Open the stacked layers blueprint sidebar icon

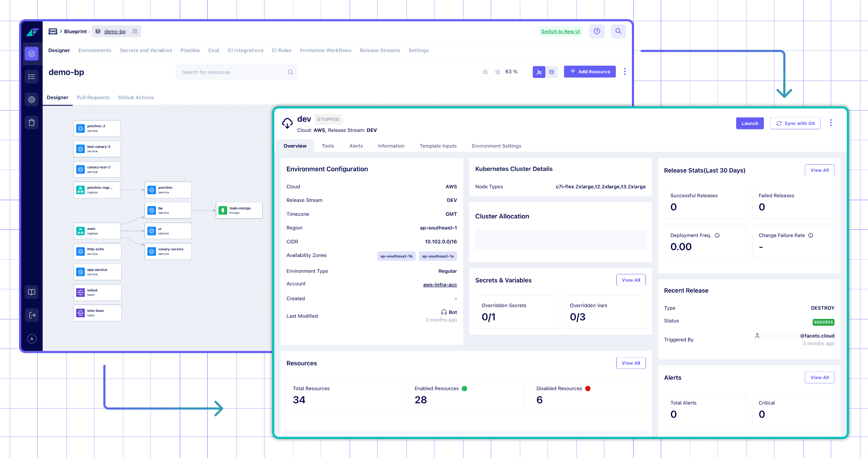click(x=32, y=54)
